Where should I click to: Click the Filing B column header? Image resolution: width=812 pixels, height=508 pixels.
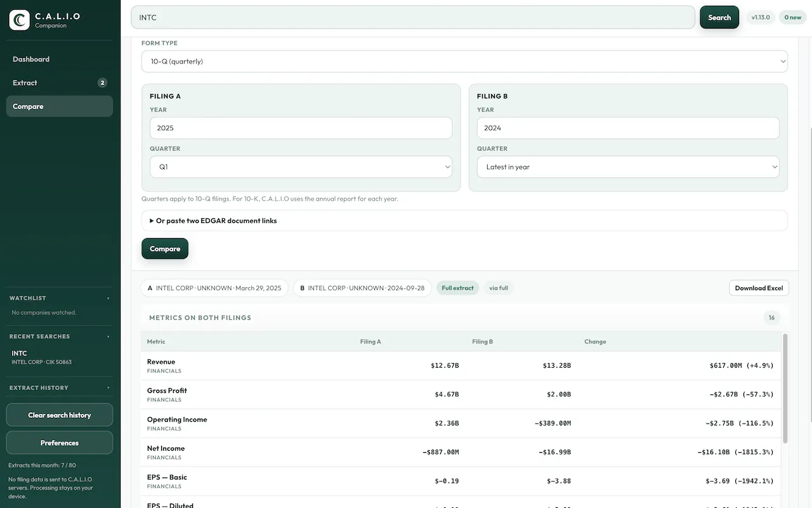click(x=482, y=342)
